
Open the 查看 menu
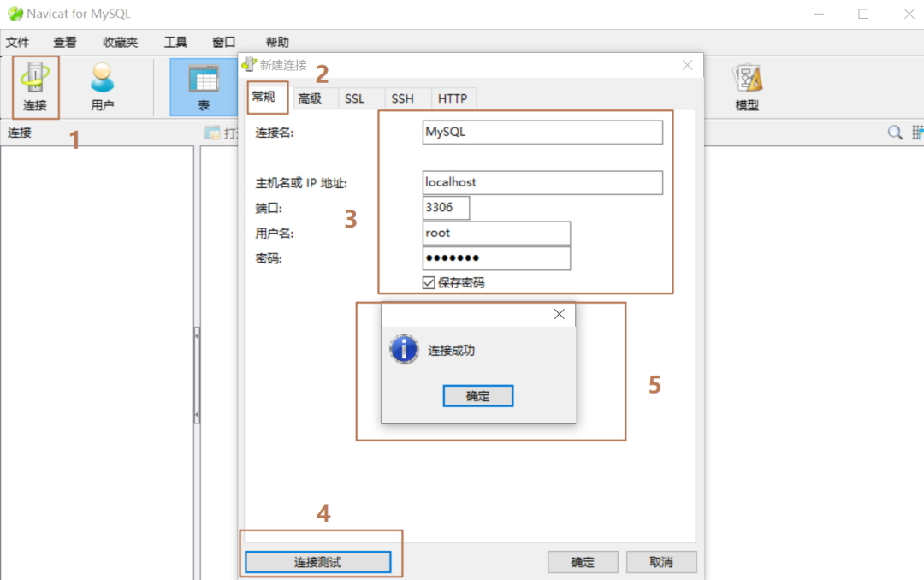pyautogui.click(x=65, y=43)
